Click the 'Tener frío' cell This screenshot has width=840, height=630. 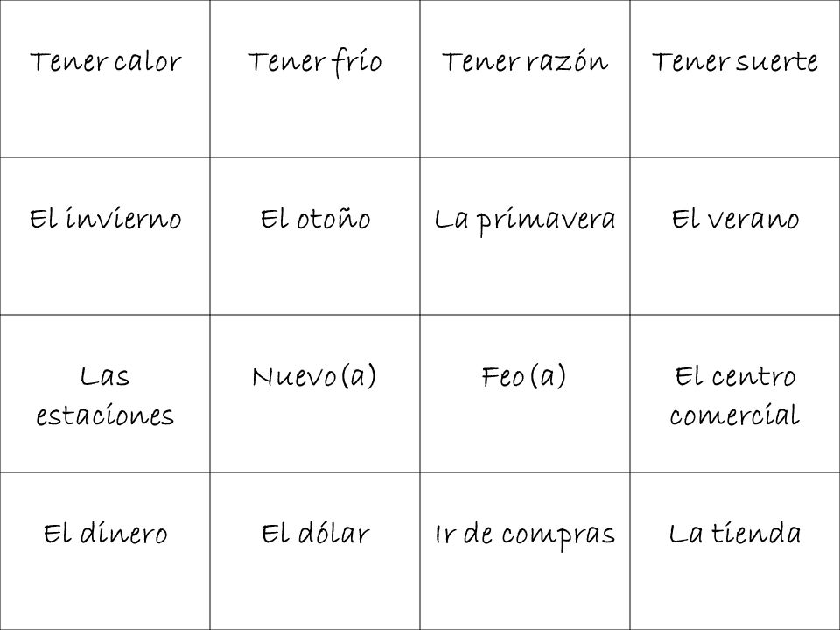click(x=315, y=79)
